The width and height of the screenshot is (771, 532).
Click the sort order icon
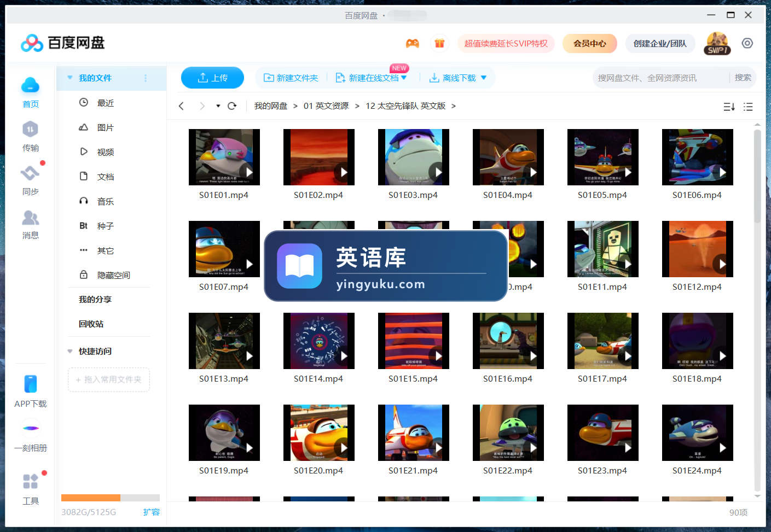click(729, 107)
